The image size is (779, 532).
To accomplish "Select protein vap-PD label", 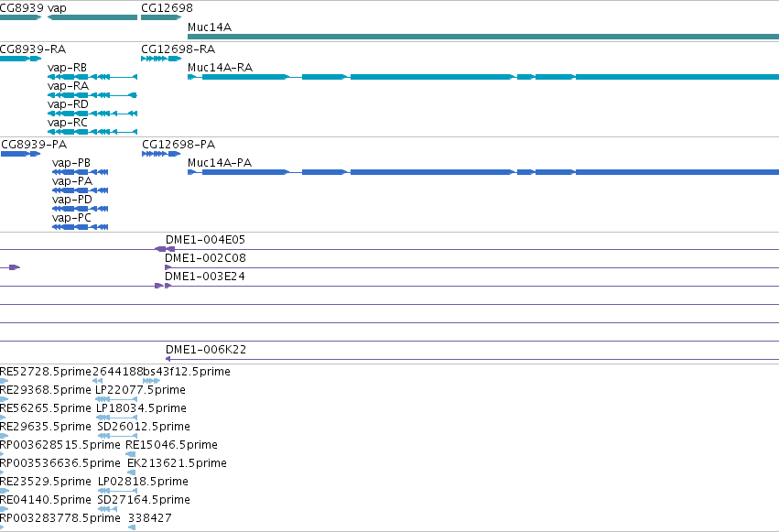I will click(x=72, y=200).
